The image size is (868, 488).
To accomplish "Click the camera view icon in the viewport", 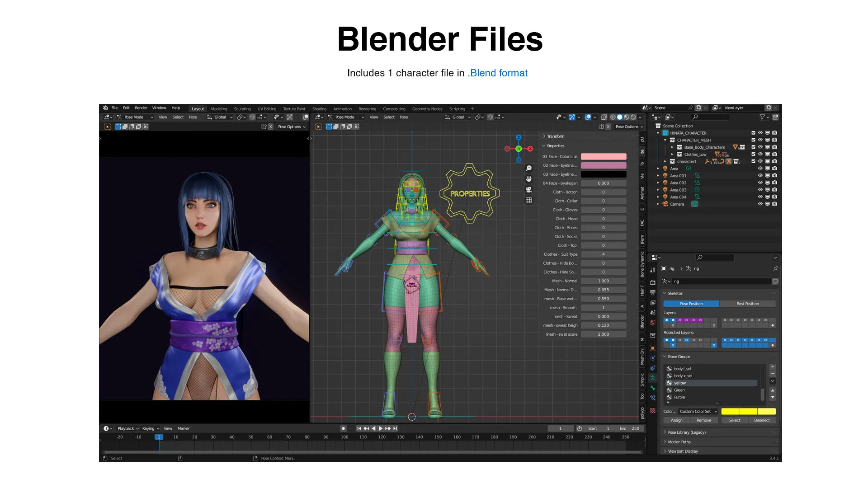I will point(529,189).
